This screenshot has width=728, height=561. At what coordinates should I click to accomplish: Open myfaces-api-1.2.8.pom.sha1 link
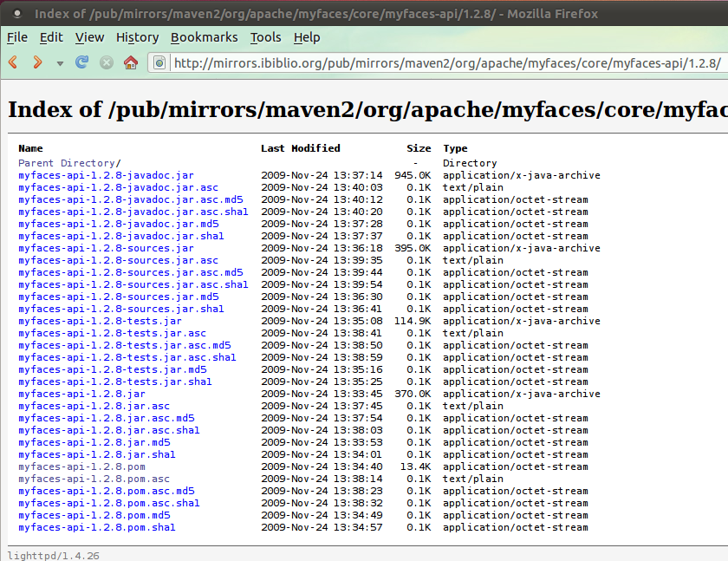point(97,527)
